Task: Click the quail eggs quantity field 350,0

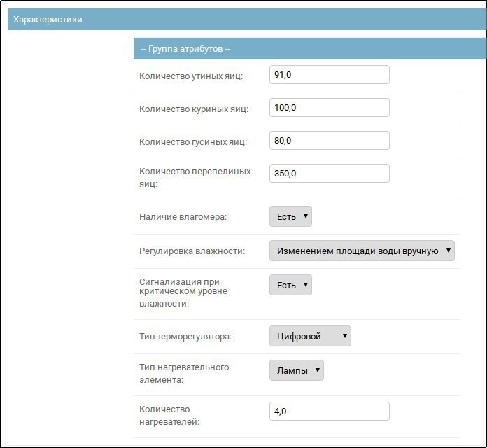Action: click(x=330, y=174)
